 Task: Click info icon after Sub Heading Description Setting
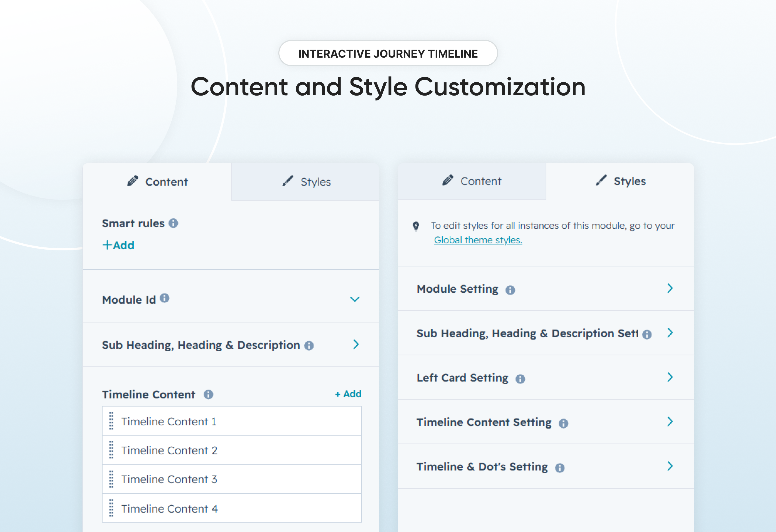coord(647,335)
